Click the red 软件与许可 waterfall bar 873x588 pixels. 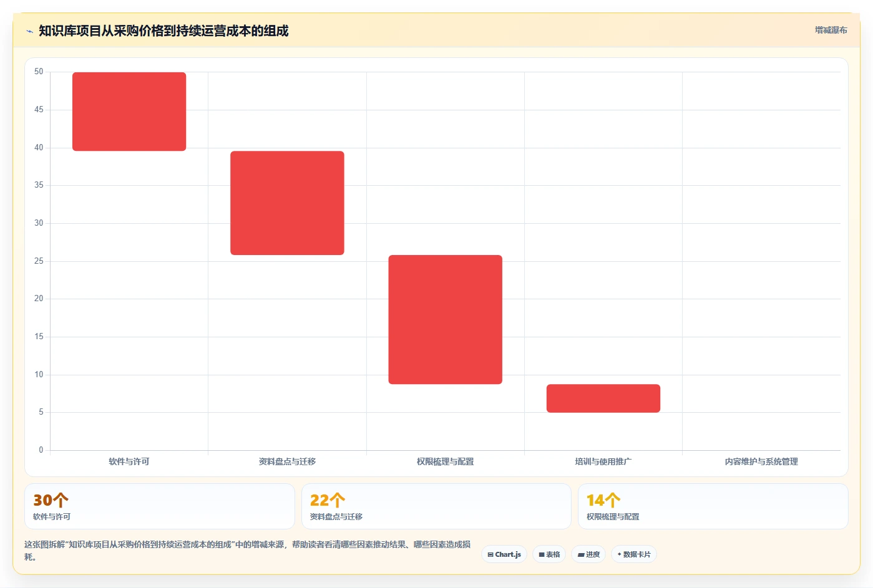129,112
